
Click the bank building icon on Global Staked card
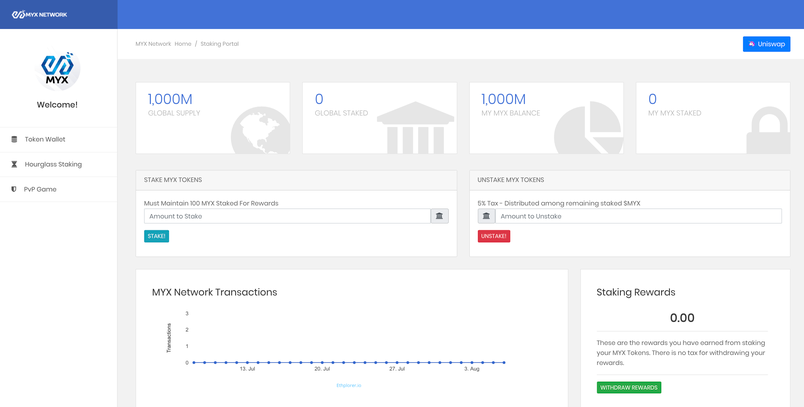(x=415, y=128)
